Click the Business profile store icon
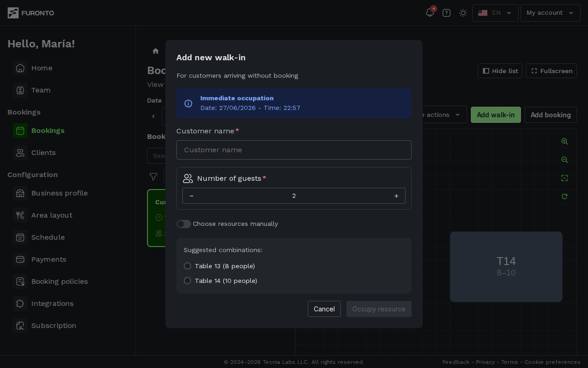 point(20,193)
